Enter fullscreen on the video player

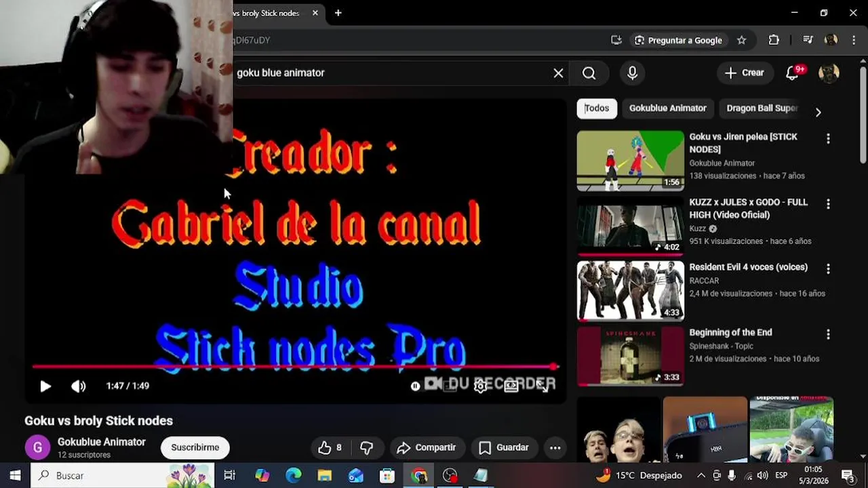542,386
